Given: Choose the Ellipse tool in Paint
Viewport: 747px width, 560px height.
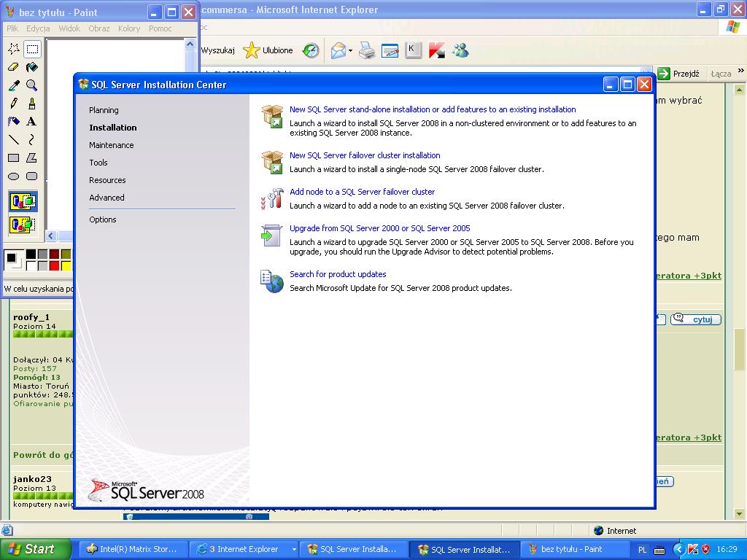Looking at the screenshot, I should coord(14,176).
